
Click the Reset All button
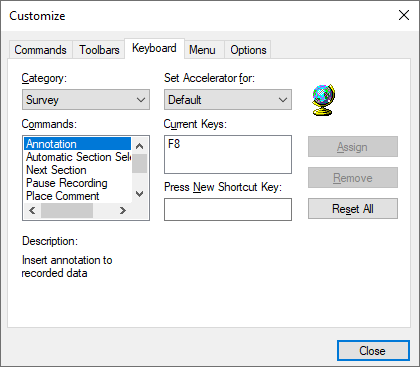353,209
